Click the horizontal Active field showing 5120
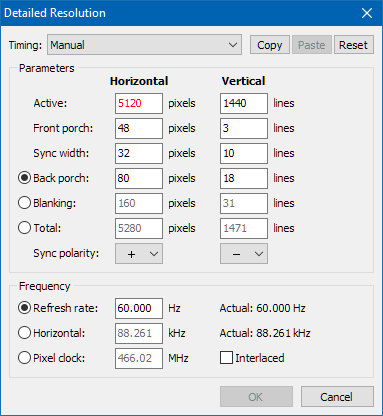 [x=139, y=103]
